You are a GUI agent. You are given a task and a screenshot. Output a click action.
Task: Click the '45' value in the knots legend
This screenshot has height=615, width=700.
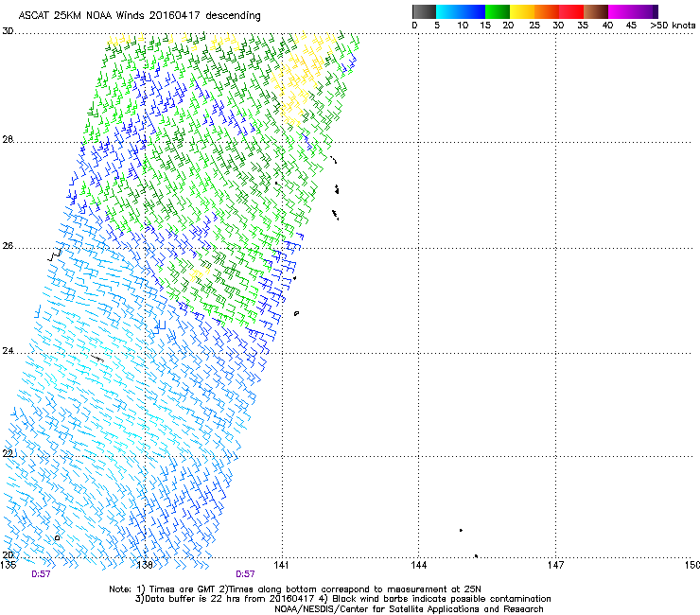pyautogui.click(x=631, y=26)
